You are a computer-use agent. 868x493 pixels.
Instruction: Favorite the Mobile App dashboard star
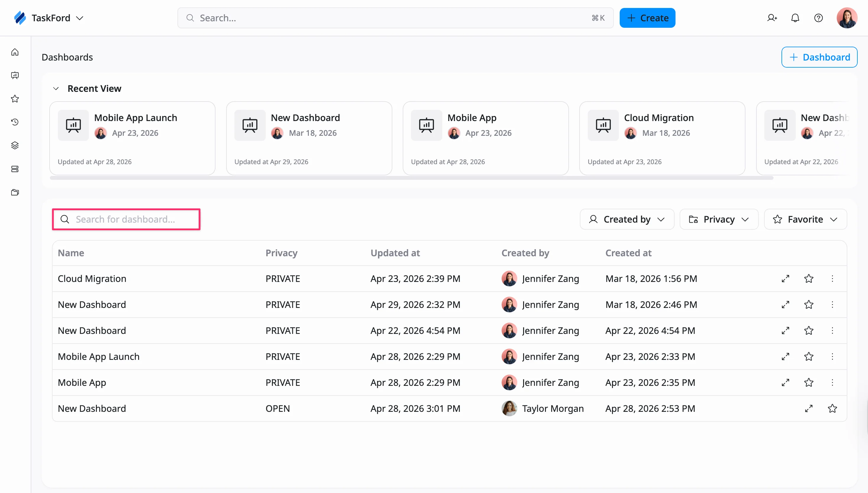click(809, 383)
